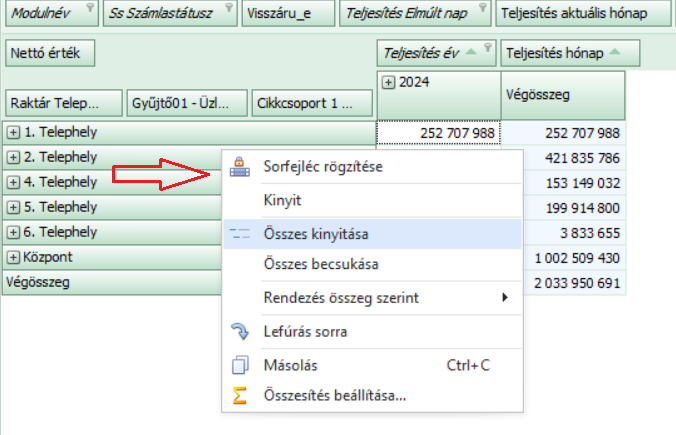
Task: Click the filter icon on Ss Számlastátusz field
Action: click(229, 8)
